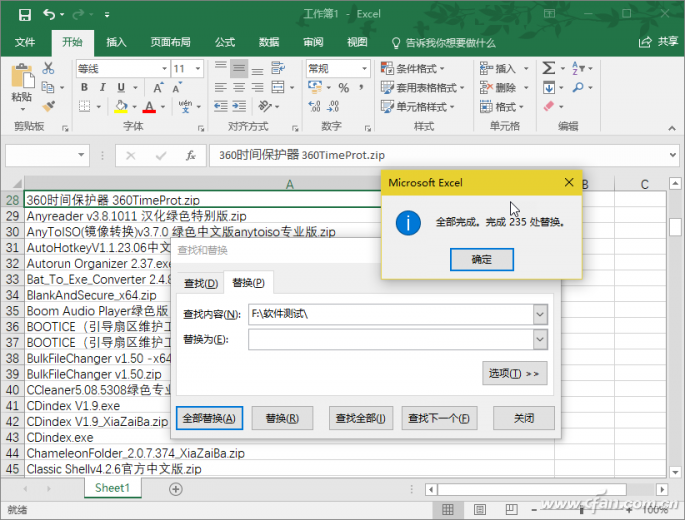Switch to the Data ribbon tab
This screenshot has width=685, height=520.
point(269,42)
